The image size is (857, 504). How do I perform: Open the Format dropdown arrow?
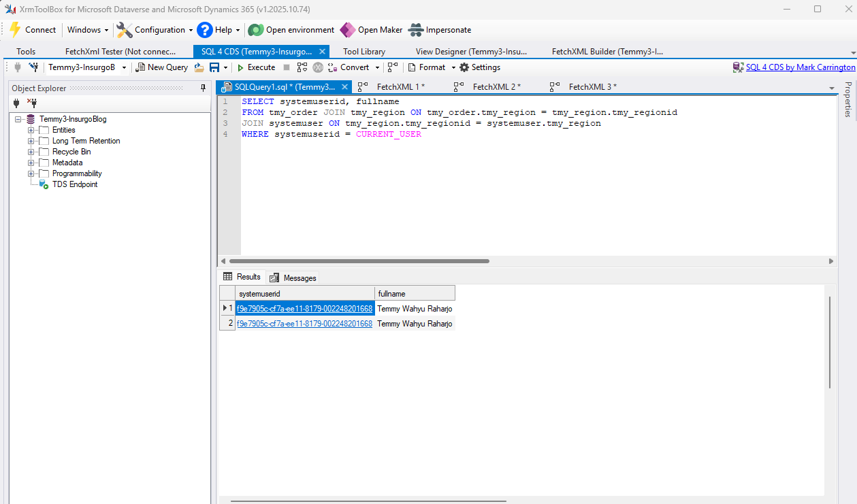pos(453,68)
